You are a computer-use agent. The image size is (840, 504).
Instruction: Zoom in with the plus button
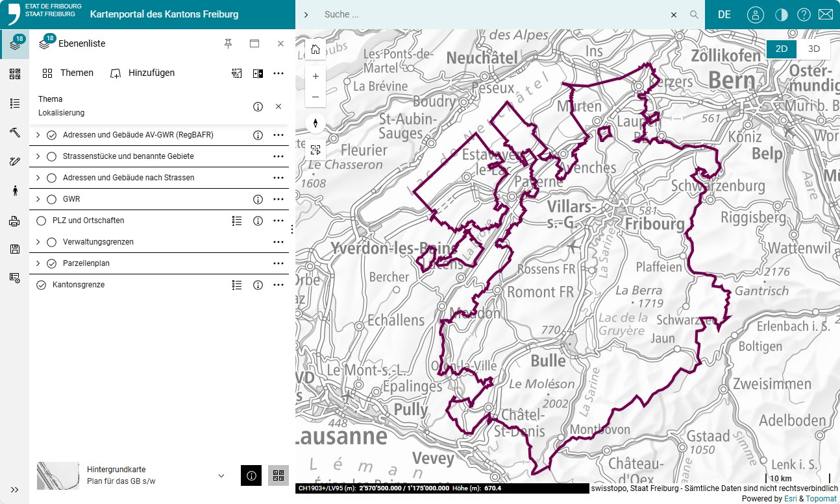coord(315,76)
